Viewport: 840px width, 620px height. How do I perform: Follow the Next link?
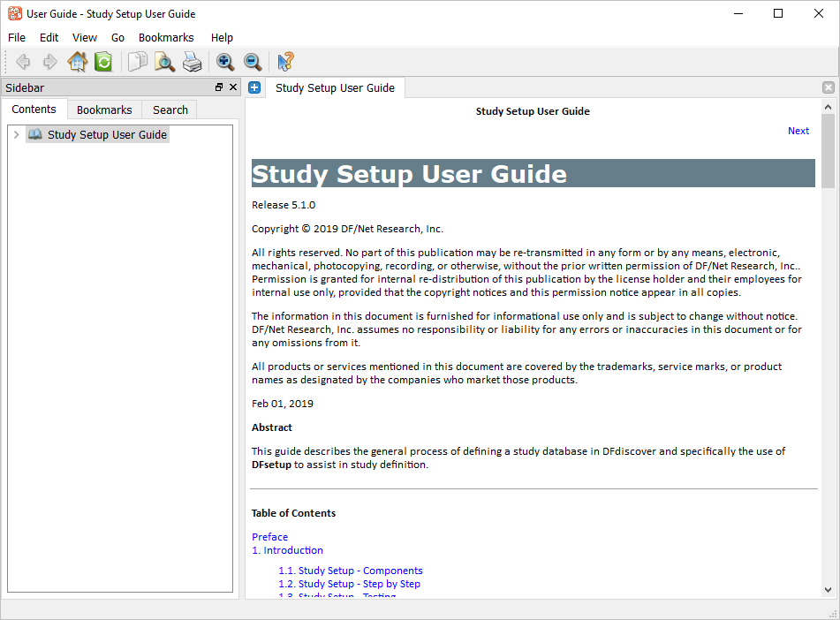pyautogui.click(x=798, y=131)
